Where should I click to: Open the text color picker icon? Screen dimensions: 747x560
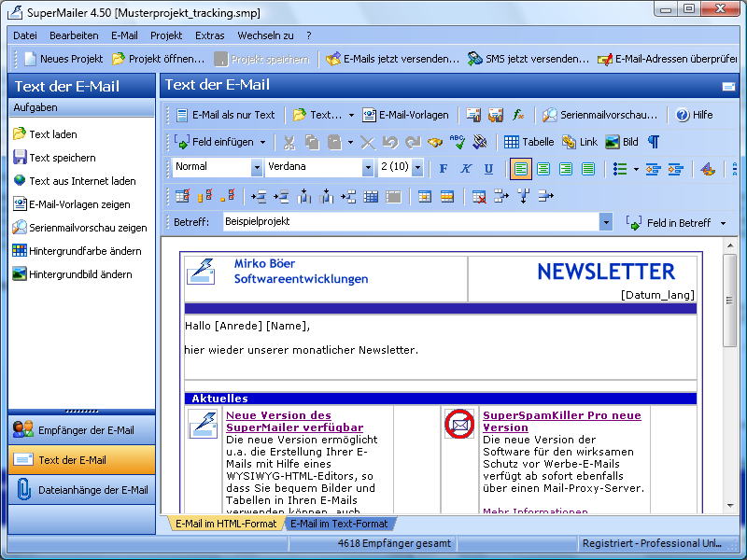(x=708, y=169)
